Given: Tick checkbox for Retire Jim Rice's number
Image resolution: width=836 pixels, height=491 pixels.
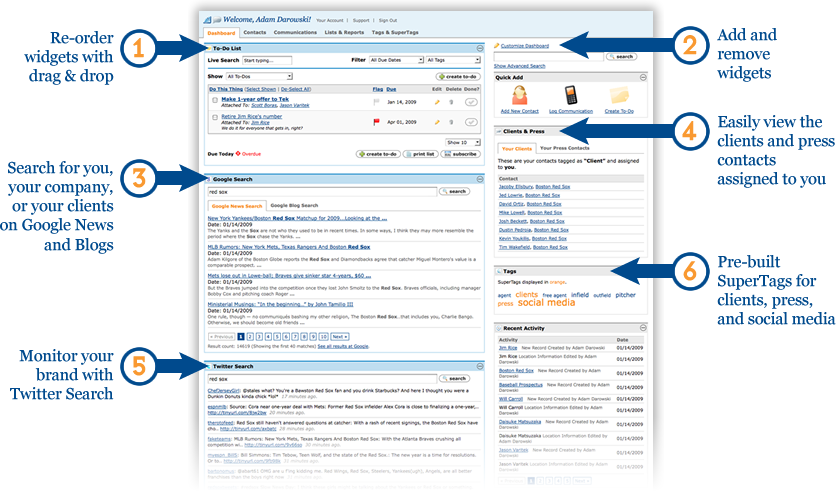Looking at the screenshot, I should 215,117.
